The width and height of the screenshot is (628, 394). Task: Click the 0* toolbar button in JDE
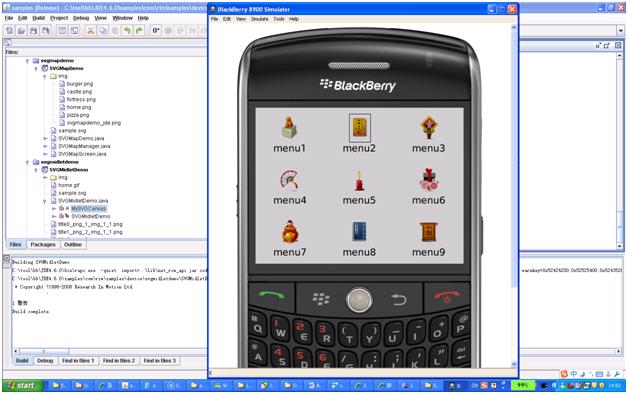click(x=156, y=30)
